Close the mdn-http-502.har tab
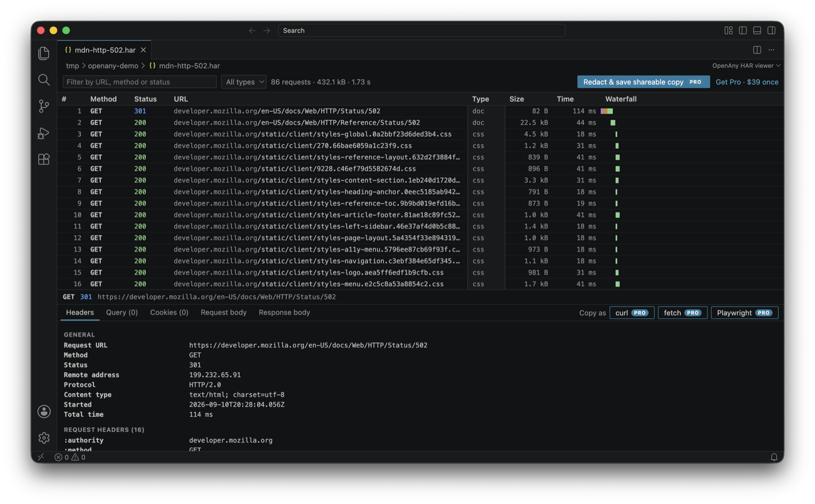The width and height of the screenshot is (815, 504). 144,50
